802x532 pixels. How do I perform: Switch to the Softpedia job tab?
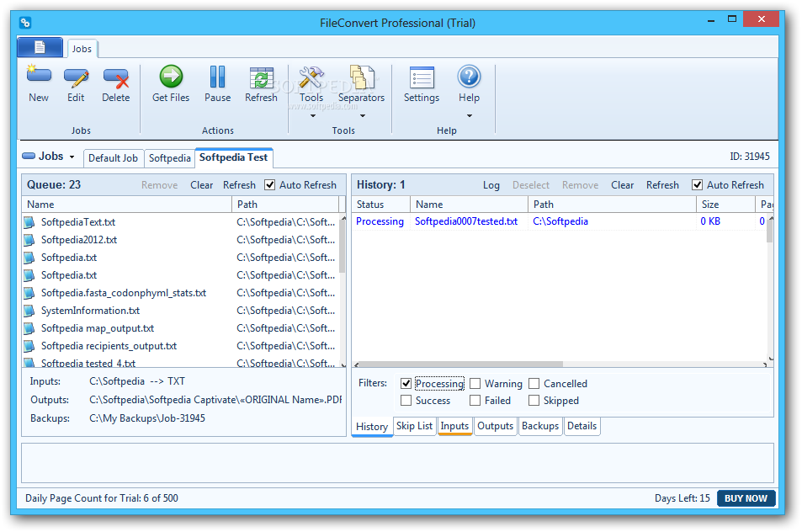tap(170, 158)
